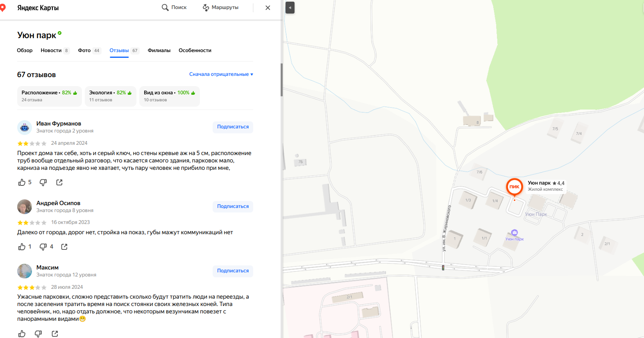Switch to the Филиалы tab

pyautogui.click(x=159, y=50)
